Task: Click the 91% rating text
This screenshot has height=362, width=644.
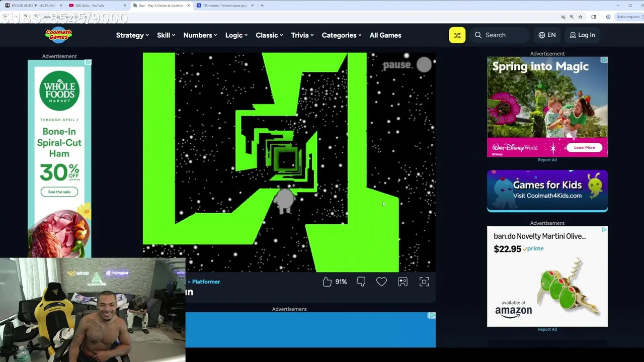Action: click(x=341, y=282)
